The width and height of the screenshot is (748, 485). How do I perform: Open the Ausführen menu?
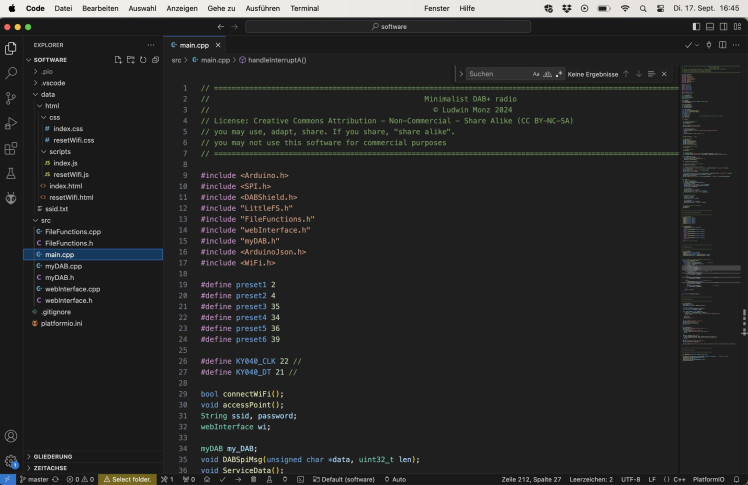(x=262, y=7)
